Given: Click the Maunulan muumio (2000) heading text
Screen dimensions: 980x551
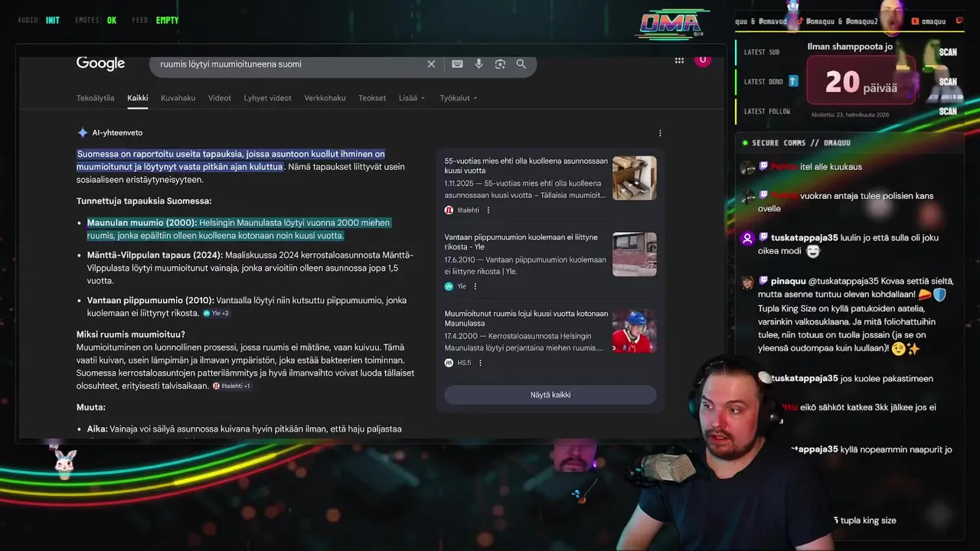Looking at the screenshot, I should [x=142, y=223].
